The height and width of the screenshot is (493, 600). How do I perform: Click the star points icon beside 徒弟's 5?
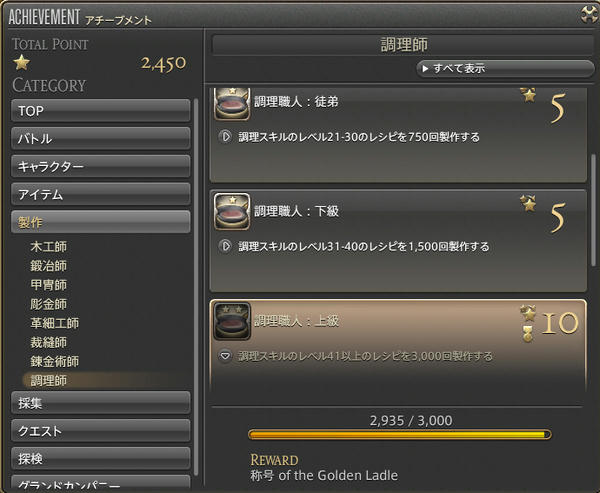528,95
